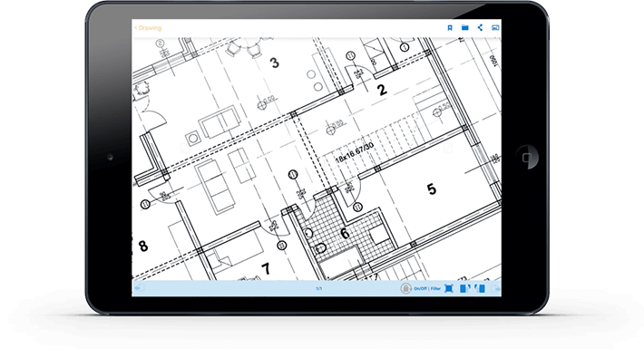Screen dimensions: 644x358
Task: Tap room number 8 on plan
Action: click(x=143, y=246)
